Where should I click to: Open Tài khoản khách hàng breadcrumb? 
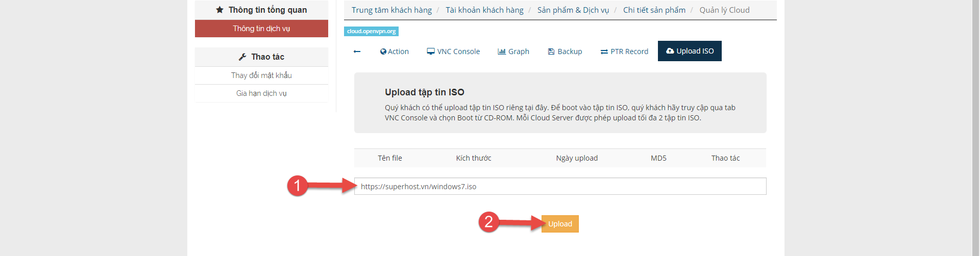point(484,10)
